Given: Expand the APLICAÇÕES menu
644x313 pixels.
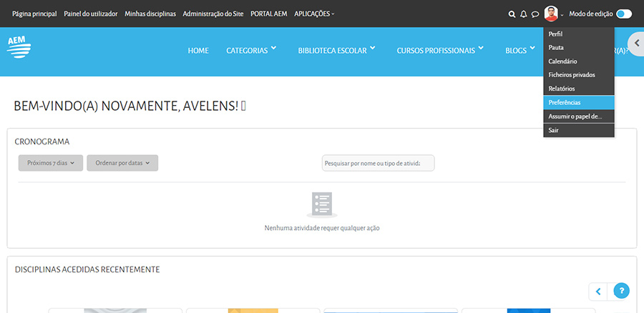Looking at the screenshot, I should pyautogui.click(x=314, y=14).
